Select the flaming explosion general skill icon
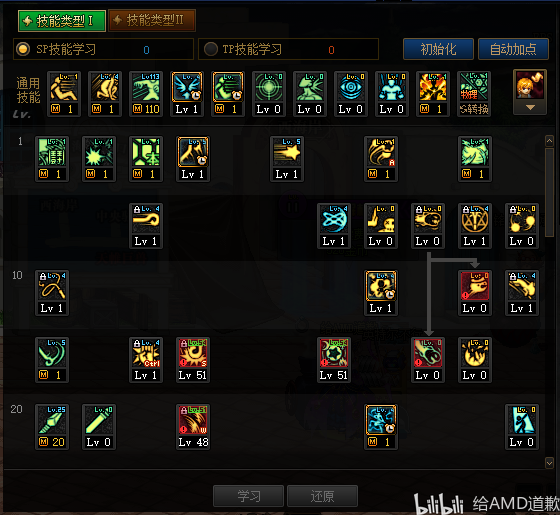 432,87
